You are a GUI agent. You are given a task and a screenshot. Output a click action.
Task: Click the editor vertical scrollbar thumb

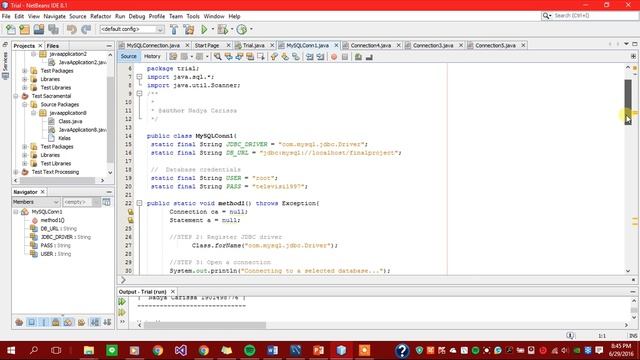tap(628, 102)
